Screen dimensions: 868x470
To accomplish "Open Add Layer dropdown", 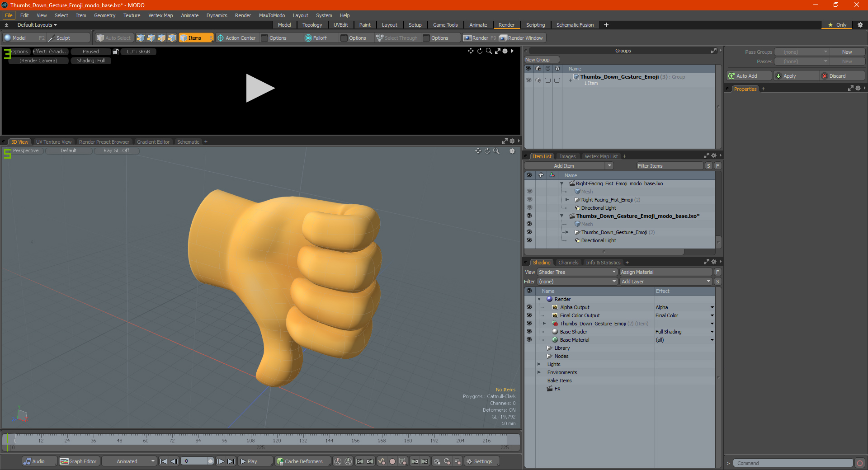I will [666, 282].
